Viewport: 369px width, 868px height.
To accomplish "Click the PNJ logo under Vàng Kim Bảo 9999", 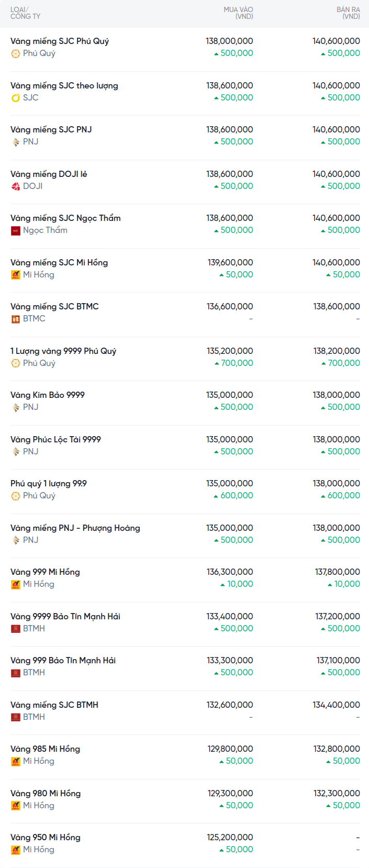I will click(x=16, y=407).
